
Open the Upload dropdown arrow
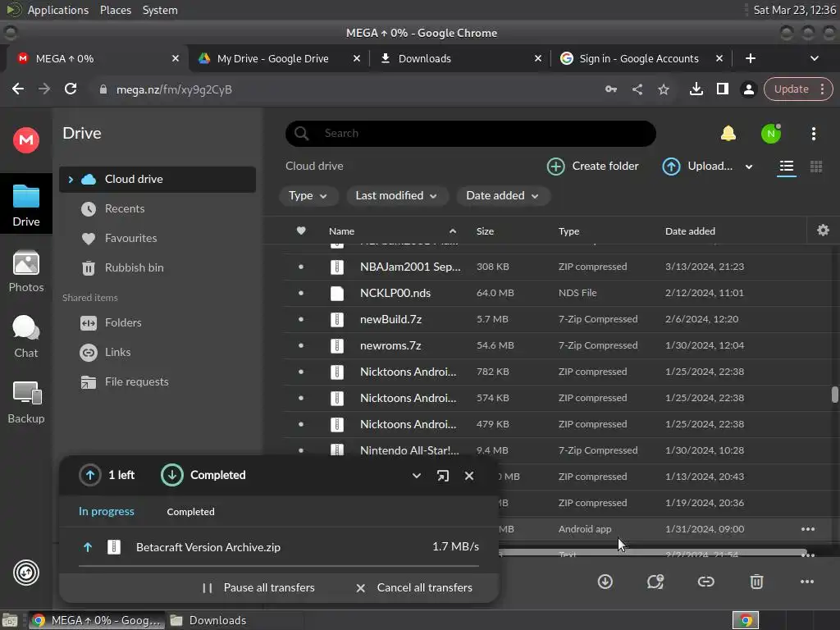pyautogui.click(x=749, y=167)
